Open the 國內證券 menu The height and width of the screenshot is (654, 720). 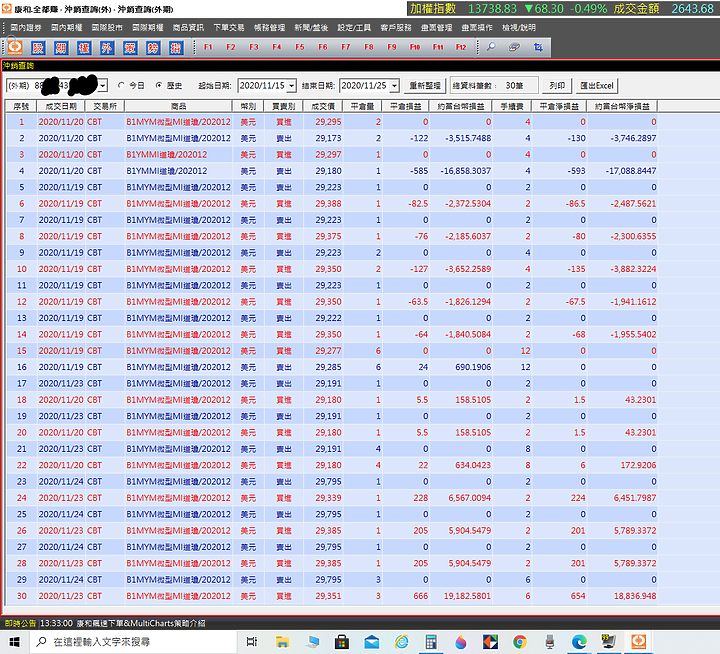26,28
